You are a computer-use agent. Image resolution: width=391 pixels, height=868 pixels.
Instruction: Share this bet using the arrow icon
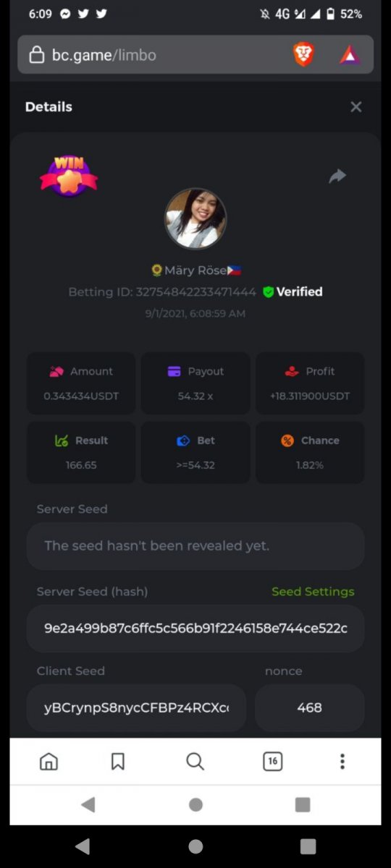click(x=337, y=176)
